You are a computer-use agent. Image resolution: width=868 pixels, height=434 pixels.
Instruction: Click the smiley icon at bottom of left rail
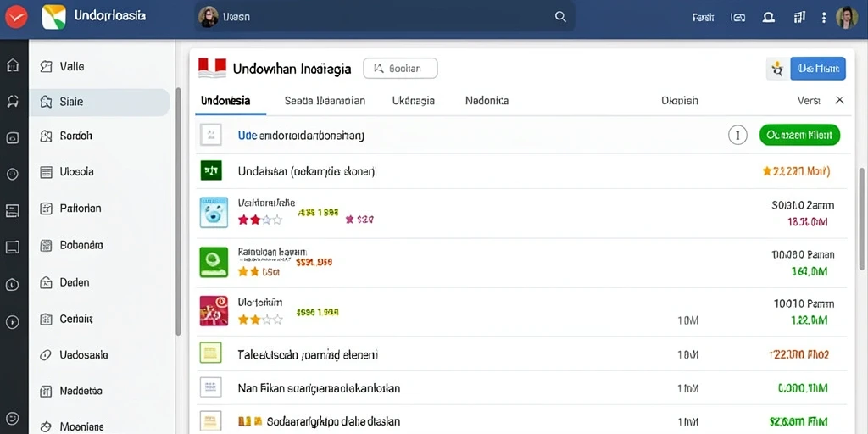click(x=13, y=418)
